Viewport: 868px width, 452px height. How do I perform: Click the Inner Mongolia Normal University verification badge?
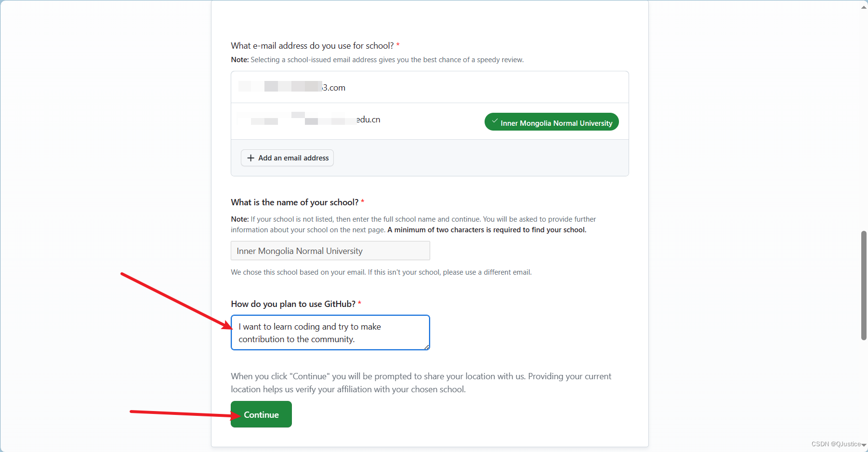point(551,122)
